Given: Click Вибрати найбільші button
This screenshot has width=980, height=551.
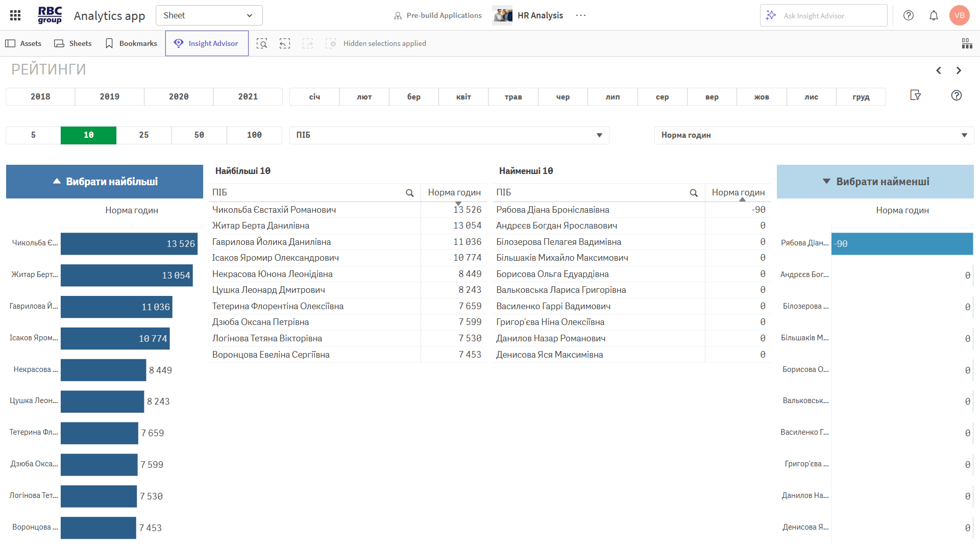Looking at the screenshot, I should (x=105, y=182).
